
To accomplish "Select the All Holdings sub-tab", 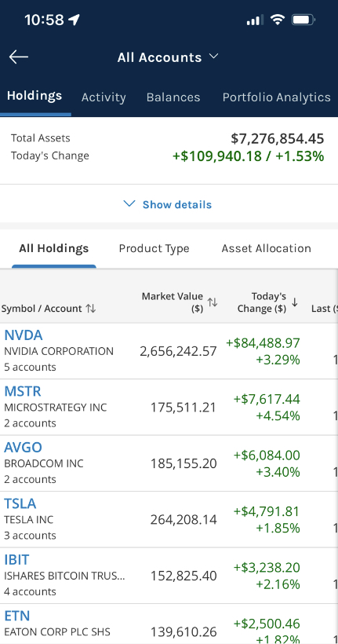I will click(54, 248).
